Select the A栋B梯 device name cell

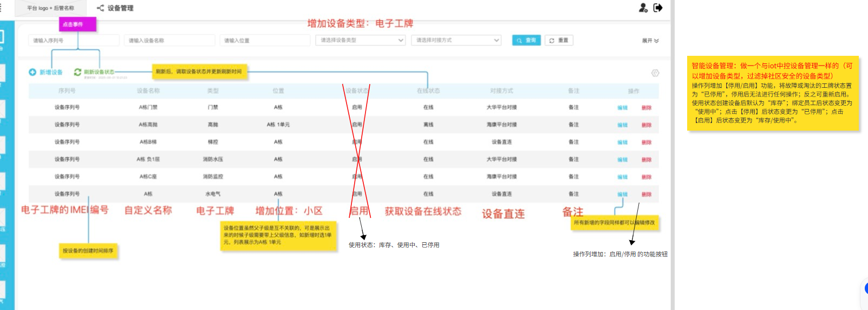pos(148,142)
